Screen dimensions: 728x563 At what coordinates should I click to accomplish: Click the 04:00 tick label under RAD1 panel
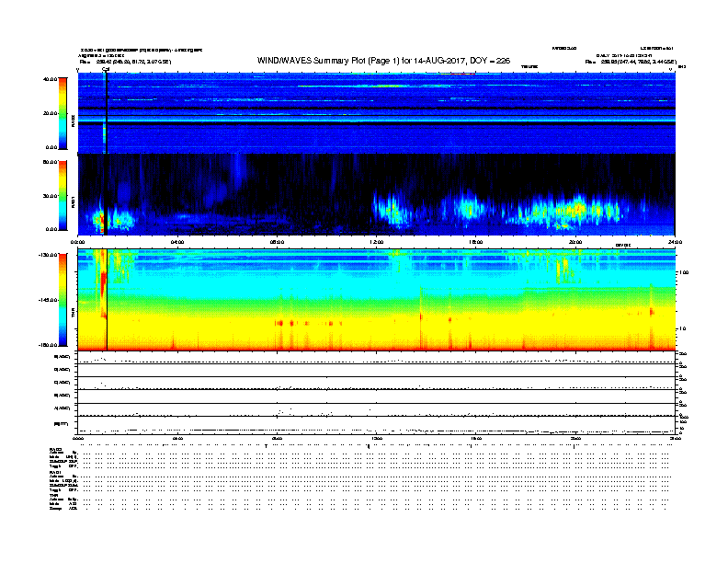pyautogui.click(x=177, y=242)
